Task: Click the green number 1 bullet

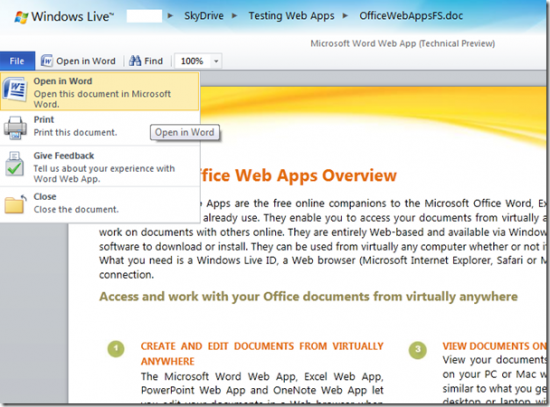Action: click(x=116, y=349)
